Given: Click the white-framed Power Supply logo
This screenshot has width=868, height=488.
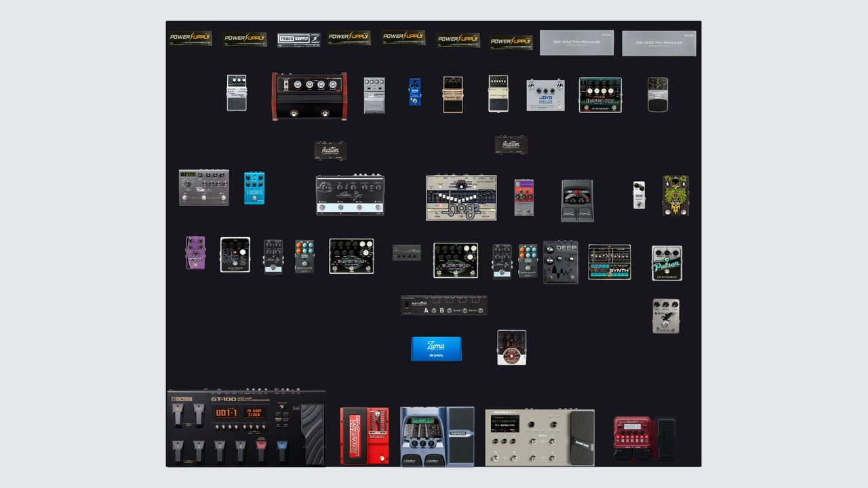Looking at the screenshot, I should (298, 39).
